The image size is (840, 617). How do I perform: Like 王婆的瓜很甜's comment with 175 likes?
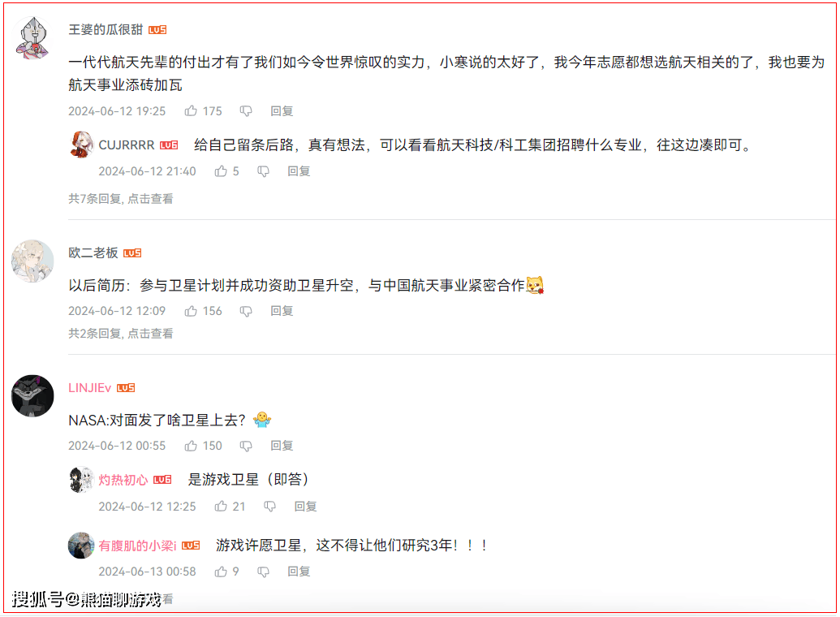(192, 111)
